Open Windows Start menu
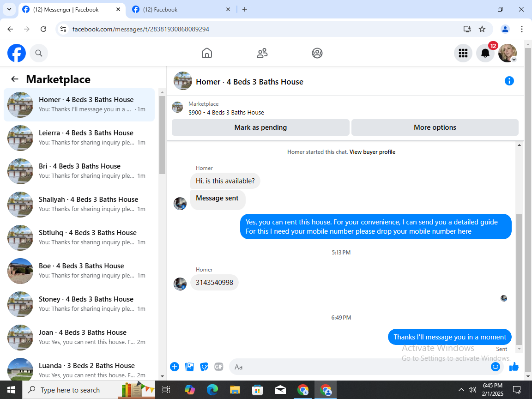 coord(11,390)
